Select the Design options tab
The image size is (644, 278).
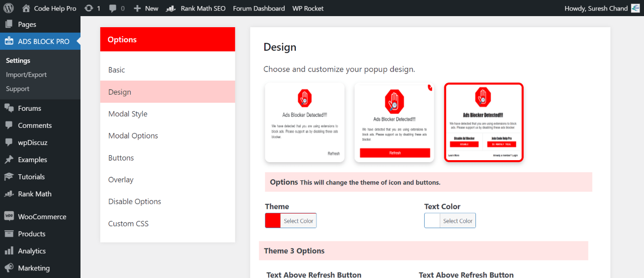(168, 92)
